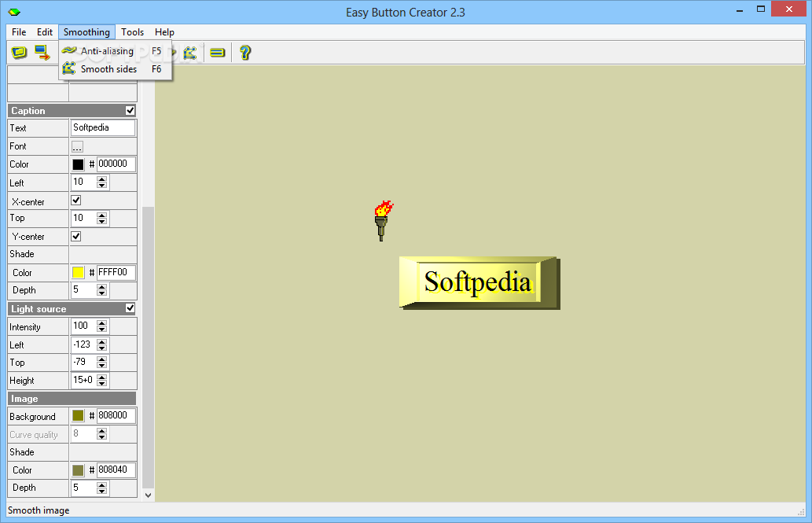Viewport: 812px width, 523px height.
Task: Click the Smooth image status bar text
Action: [x=39, y=510]
